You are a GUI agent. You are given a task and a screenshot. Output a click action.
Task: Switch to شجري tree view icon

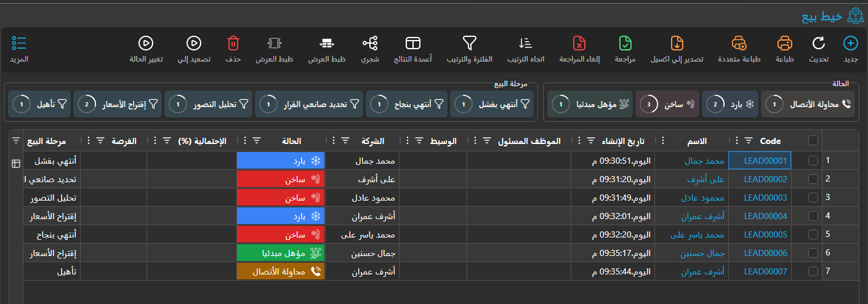370,43
